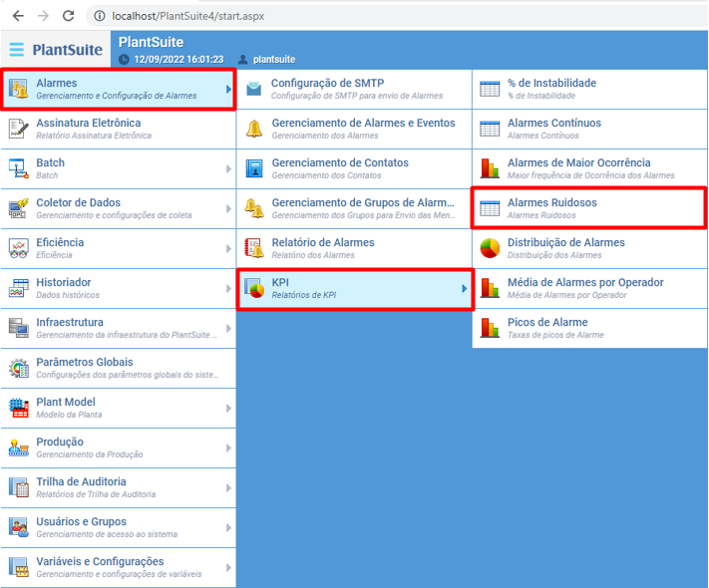Click the Alarmes Ruidosos table icon
The image size is (709, 588).
(490, 208)
